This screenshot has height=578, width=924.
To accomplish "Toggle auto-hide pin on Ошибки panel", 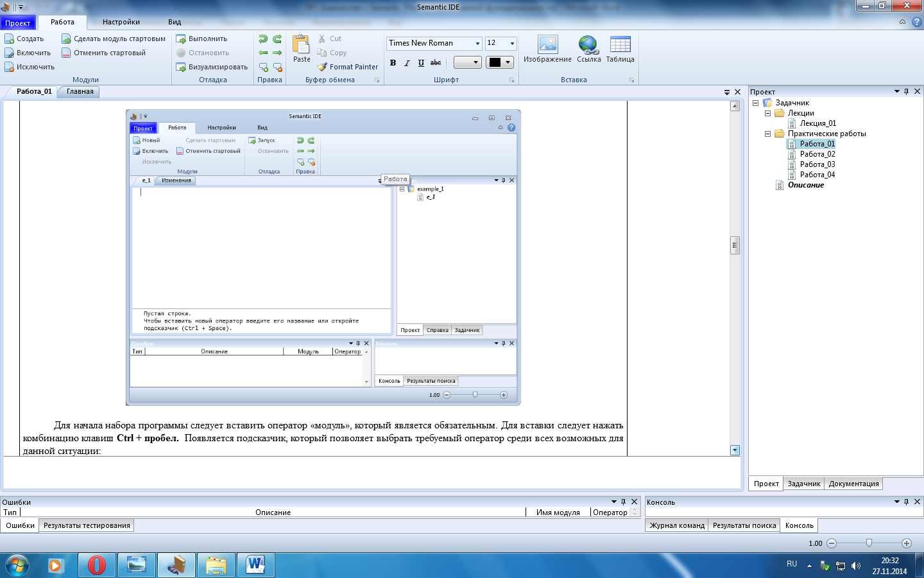I will 623,502.
